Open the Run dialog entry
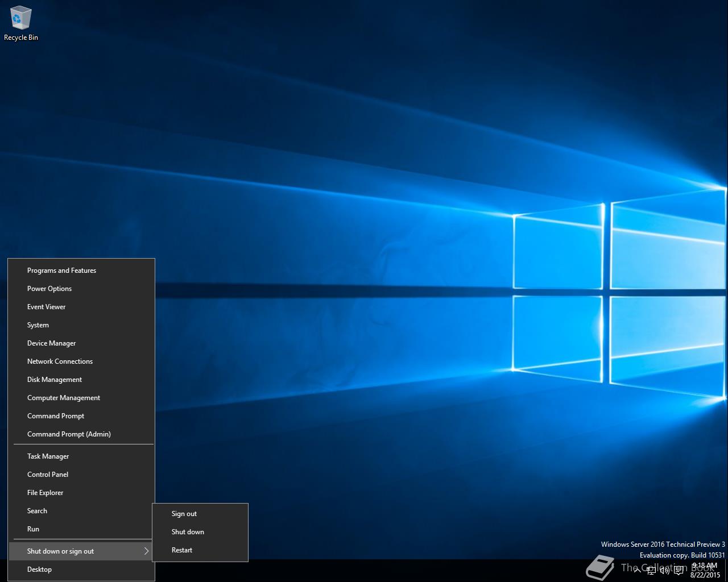The height and width of the screenshot is (582, 728). [x=81, y=529]
